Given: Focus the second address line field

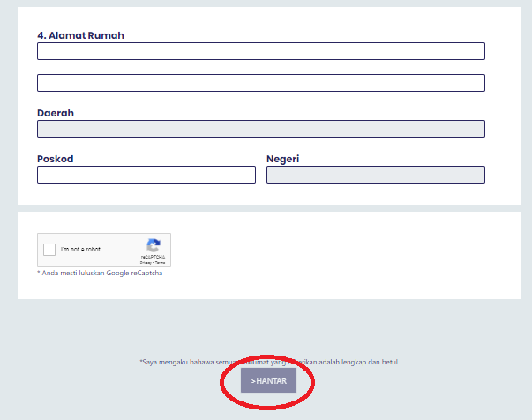Looking at the screenshot, I should click(260, 83).
